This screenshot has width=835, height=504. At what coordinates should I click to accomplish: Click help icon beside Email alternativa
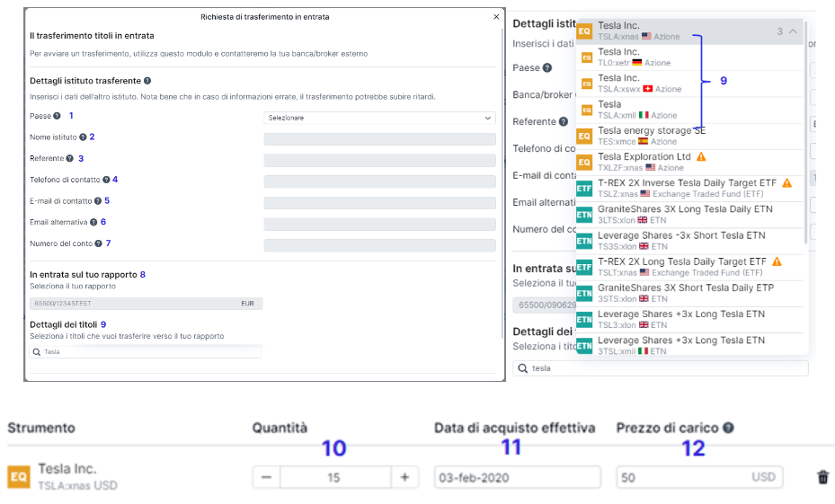coord(93,222)
